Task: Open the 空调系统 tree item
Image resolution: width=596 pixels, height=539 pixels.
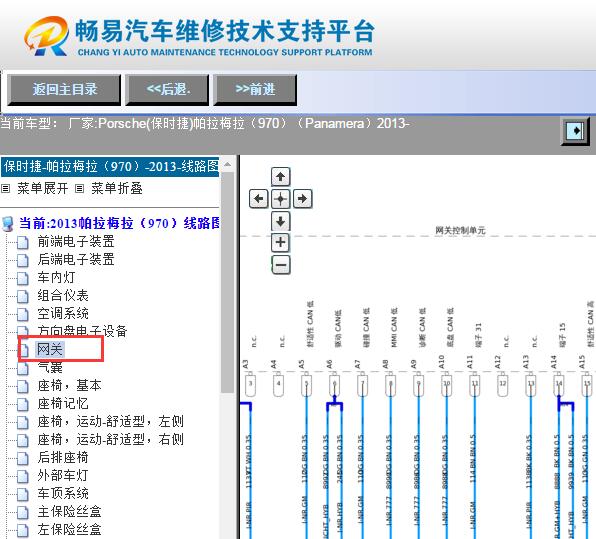Action: (x=63, y=314)
